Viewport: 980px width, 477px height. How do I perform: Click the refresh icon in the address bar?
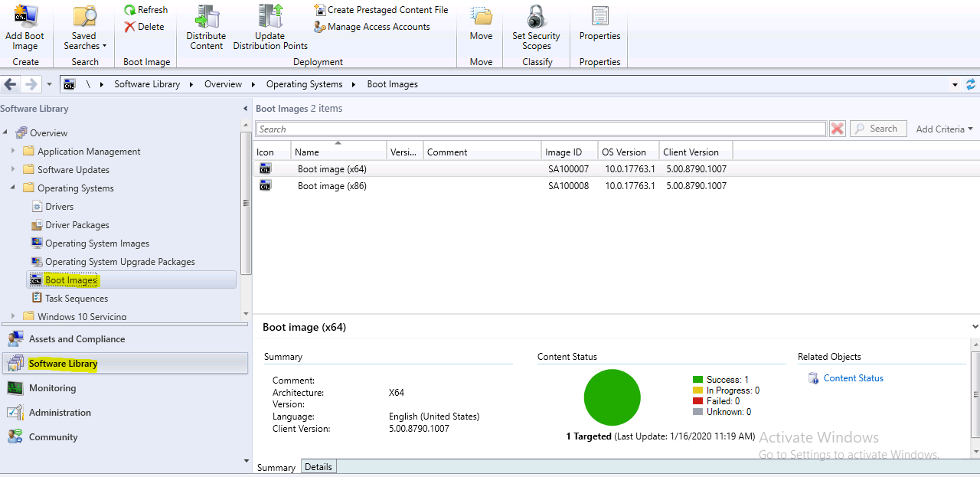click(x=971, y=84)
